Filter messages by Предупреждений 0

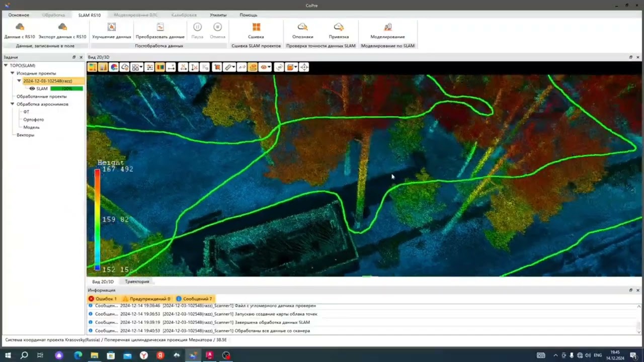click(146, 299)
